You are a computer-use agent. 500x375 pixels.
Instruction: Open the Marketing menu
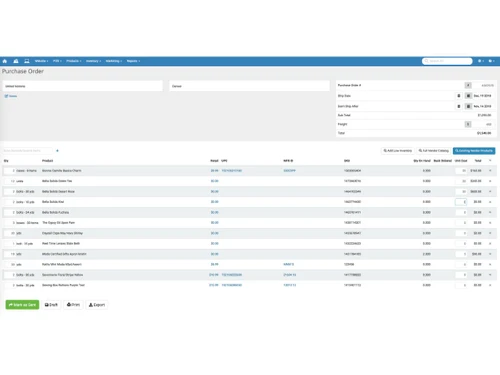point(114,61)
